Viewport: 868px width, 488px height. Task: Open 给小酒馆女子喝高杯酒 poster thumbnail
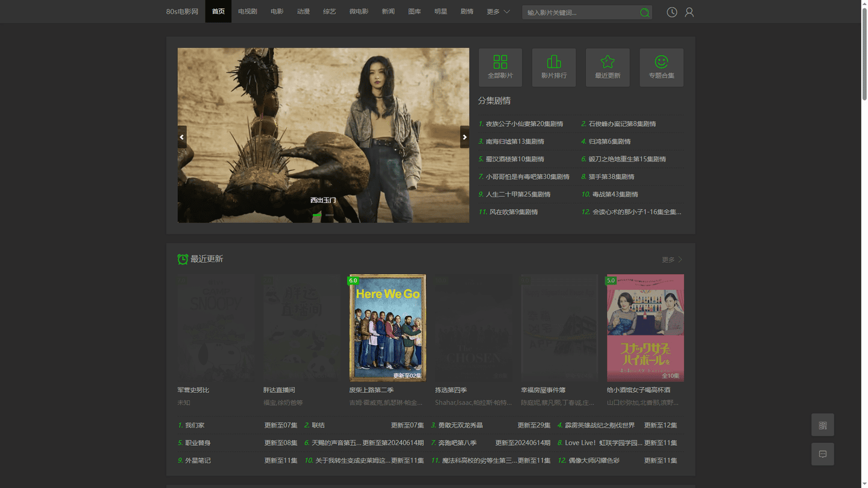coord(645,328)
